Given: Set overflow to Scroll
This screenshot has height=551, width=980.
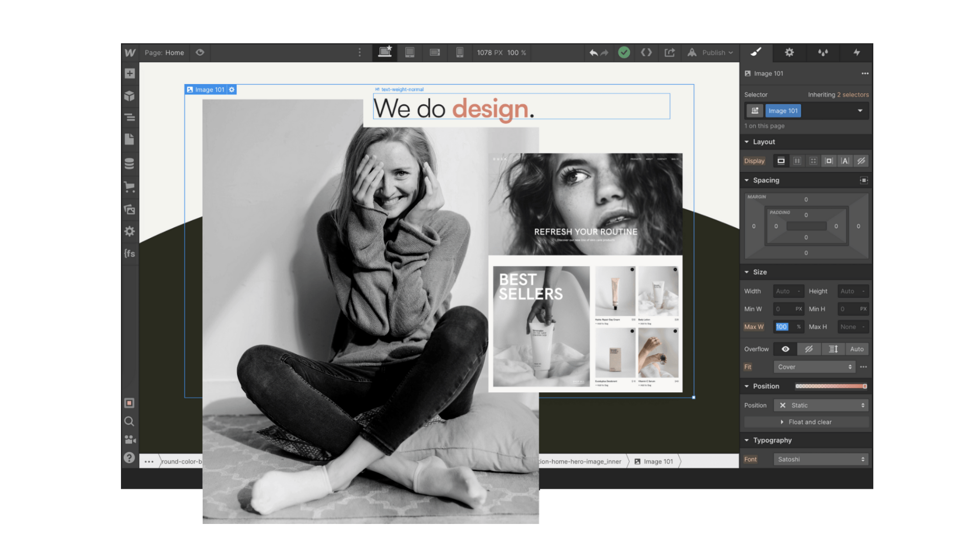Looking at the screenshot, I should (833, 349).
